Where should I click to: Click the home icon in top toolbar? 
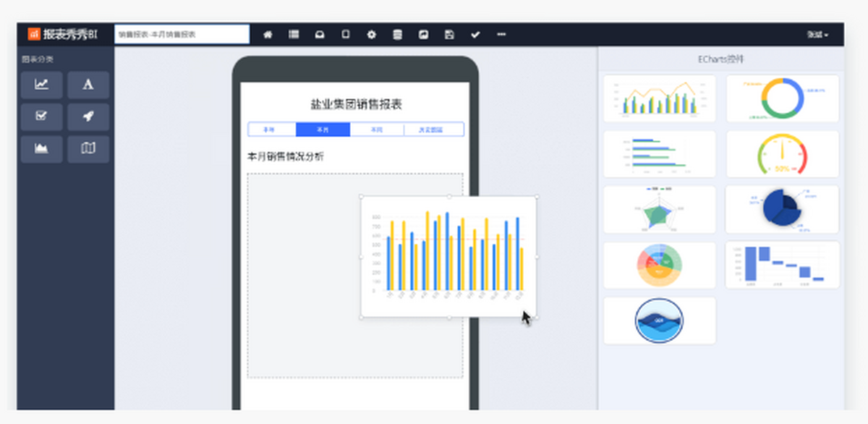[x=268, y=34]
